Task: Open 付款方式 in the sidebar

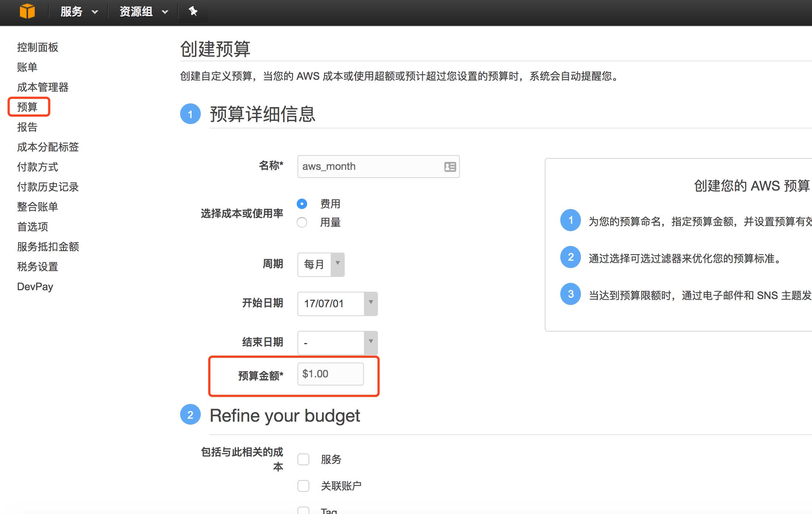Action: [x=38, y=167]
